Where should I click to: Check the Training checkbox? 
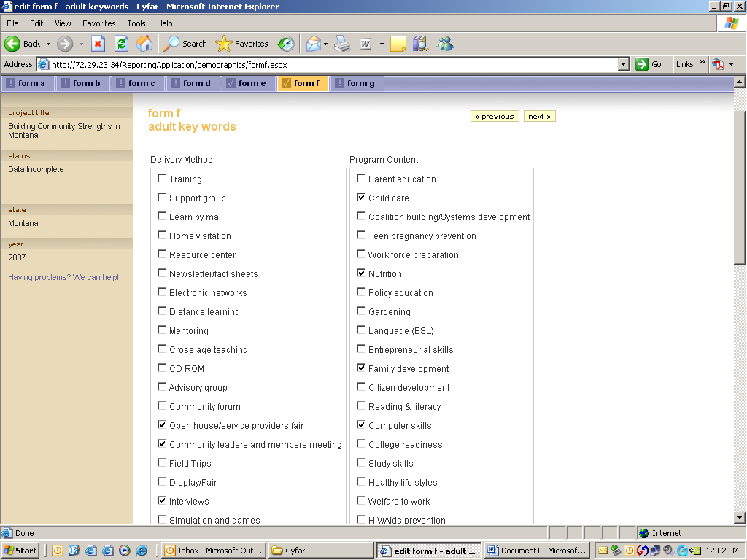click(162, 178)
